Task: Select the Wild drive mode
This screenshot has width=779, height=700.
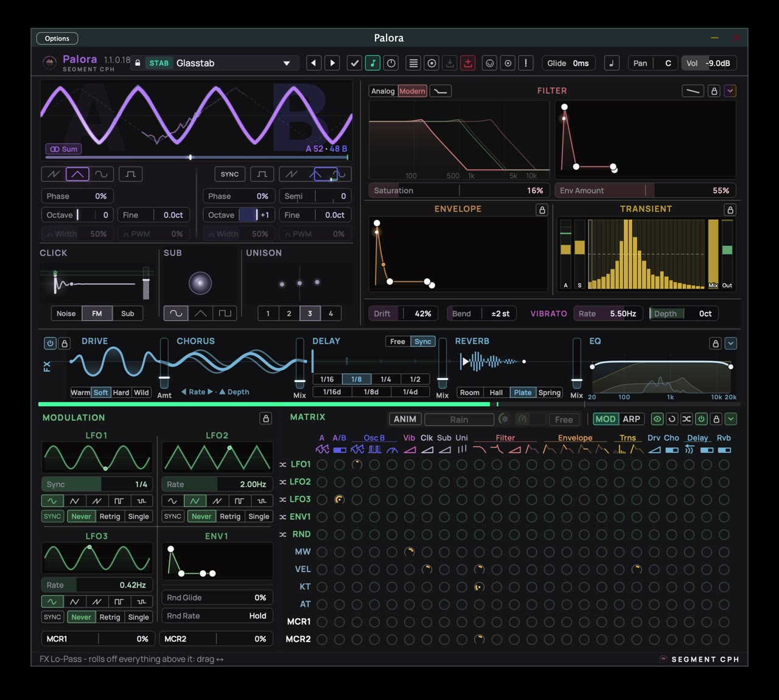Action: tap(142, 393)
